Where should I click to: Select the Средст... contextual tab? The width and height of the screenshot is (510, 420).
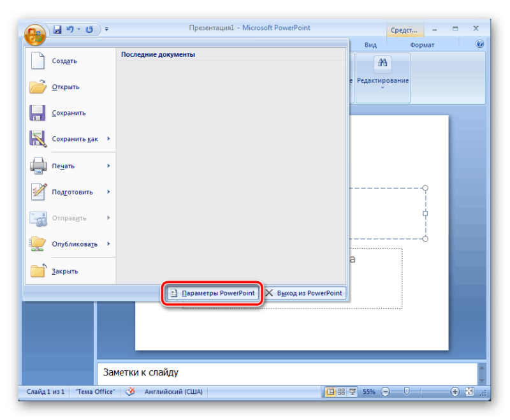[404, 30]
